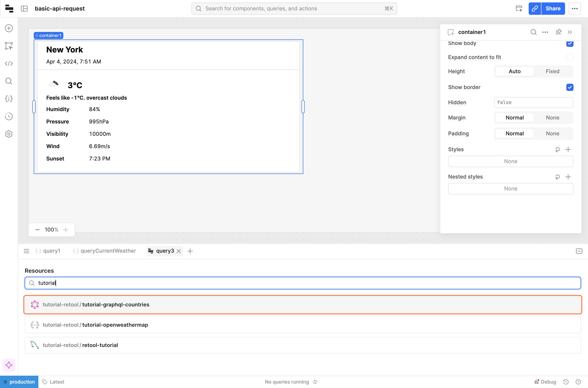
Task: Click the AI sparkle icon at bottom left
Action: pos(9,365)
